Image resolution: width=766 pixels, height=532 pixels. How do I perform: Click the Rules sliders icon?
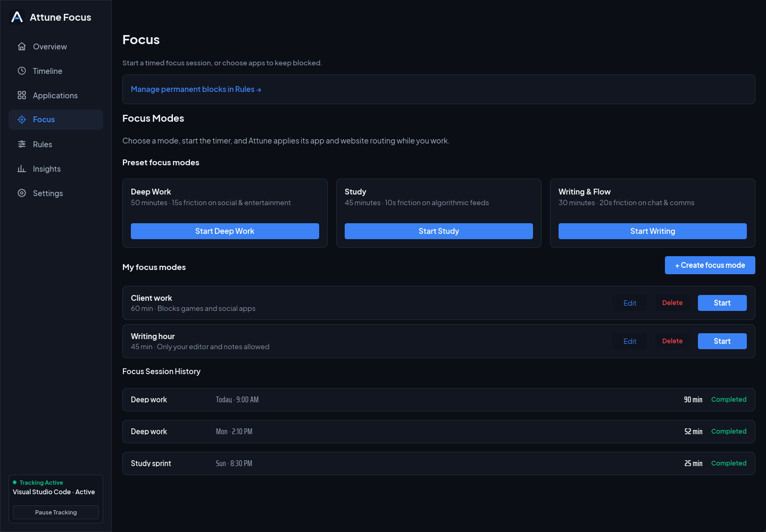[x=22, y=144]
